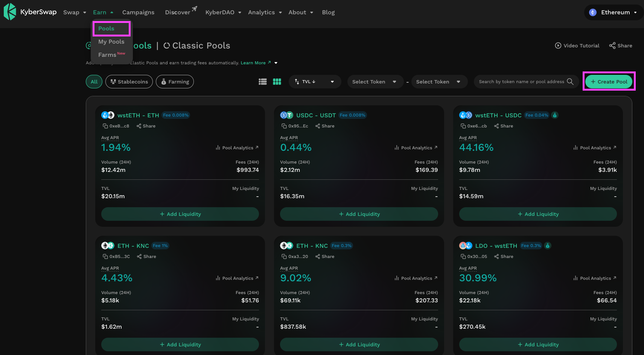Switch to Classic Pools

click(197, 46)
